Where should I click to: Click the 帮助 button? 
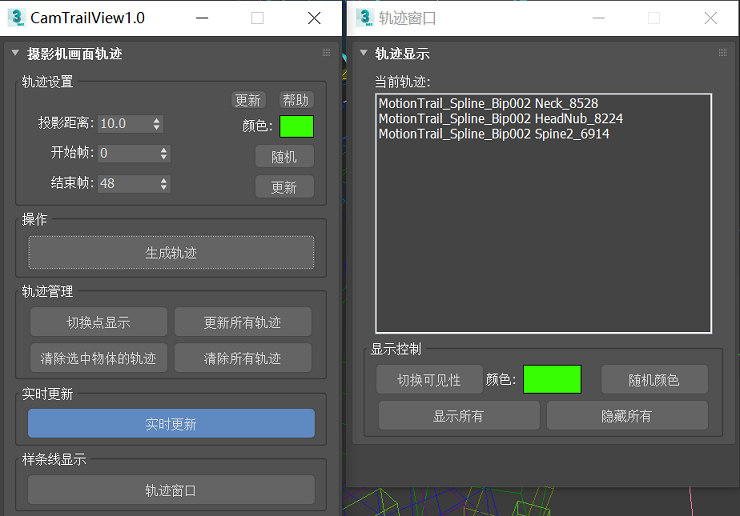point(296,100)
